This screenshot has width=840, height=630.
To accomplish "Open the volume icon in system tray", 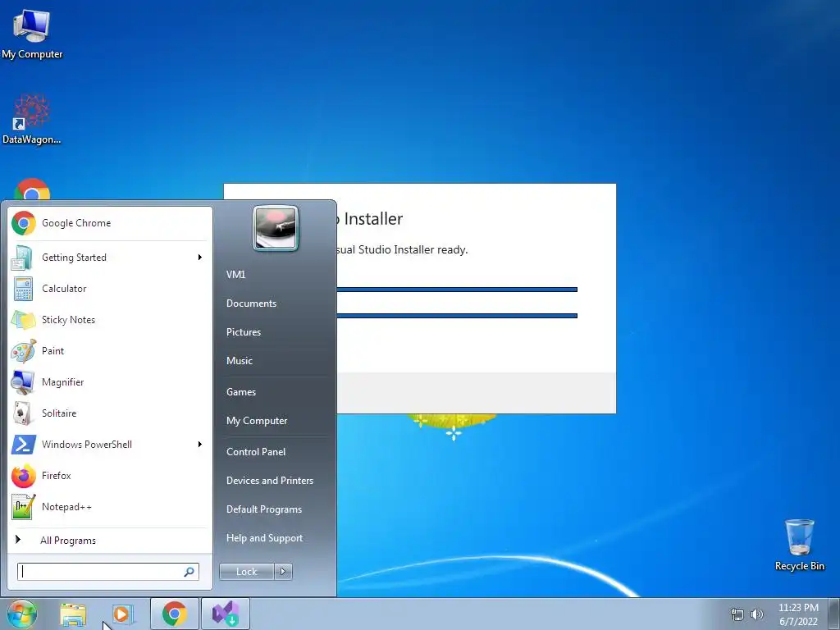I will tap(756, 614).
